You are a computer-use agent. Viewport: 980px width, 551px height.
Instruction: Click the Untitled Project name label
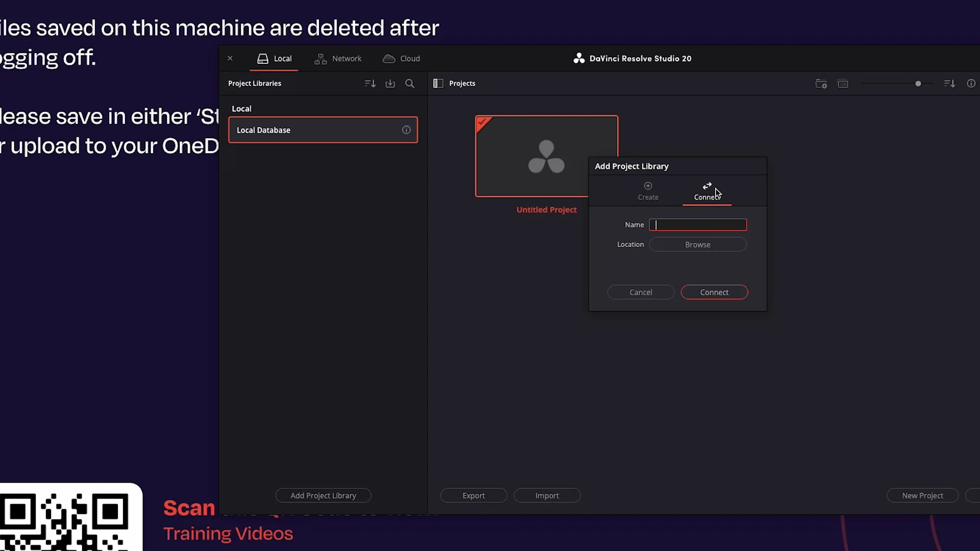pos(547,210)
